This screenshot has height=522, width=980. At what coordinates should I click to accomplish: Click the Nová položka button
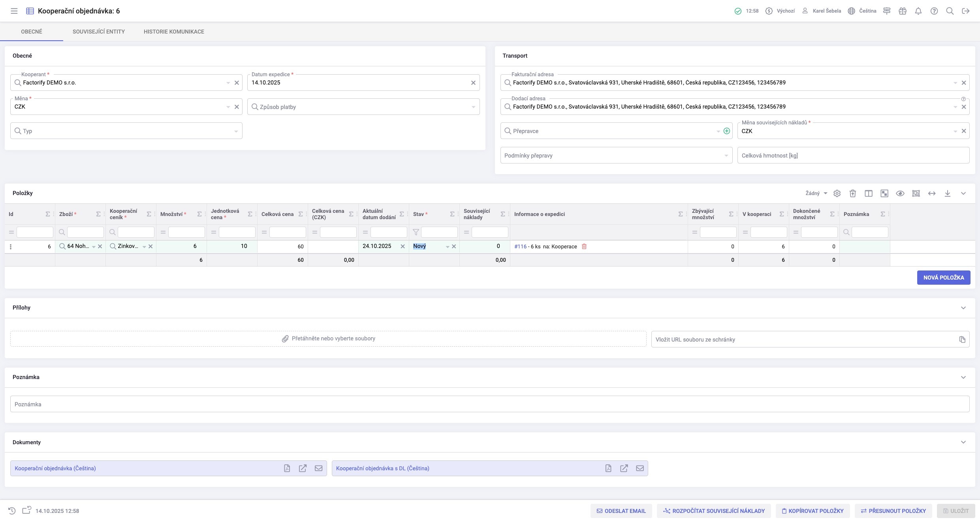click(944, 278)
